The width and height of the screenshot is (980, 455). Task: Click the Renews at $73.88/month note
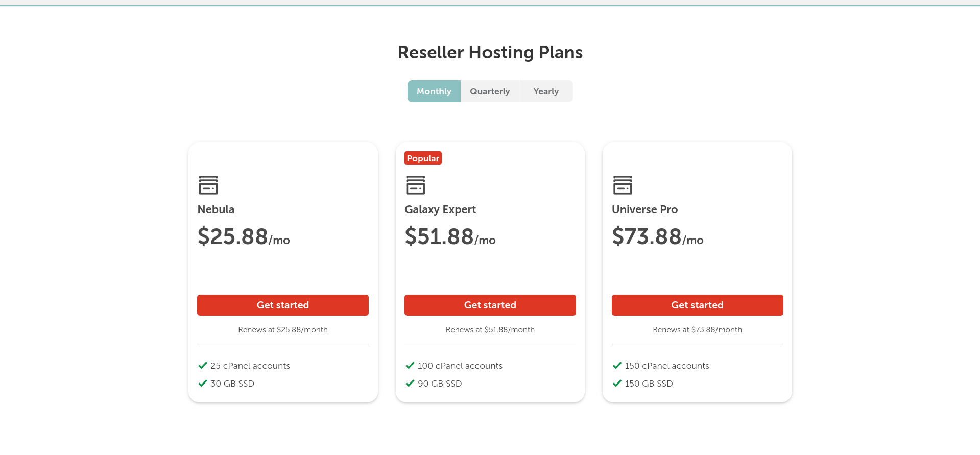pos(698,330)
